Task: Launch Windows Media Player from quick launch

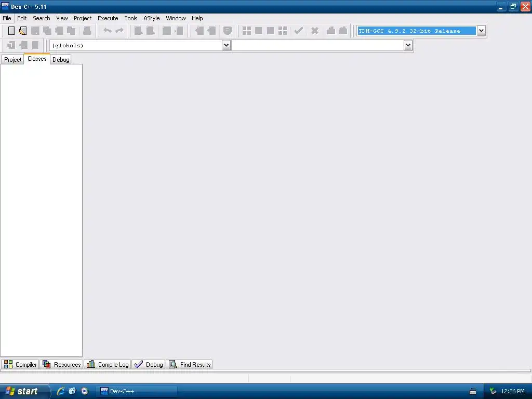Action: coord(85,391)
